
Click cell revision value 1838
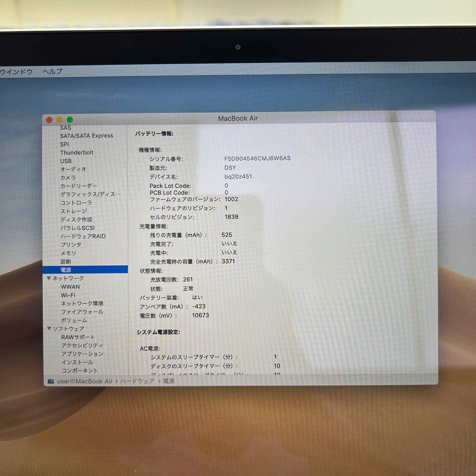(x=231, y=217)
